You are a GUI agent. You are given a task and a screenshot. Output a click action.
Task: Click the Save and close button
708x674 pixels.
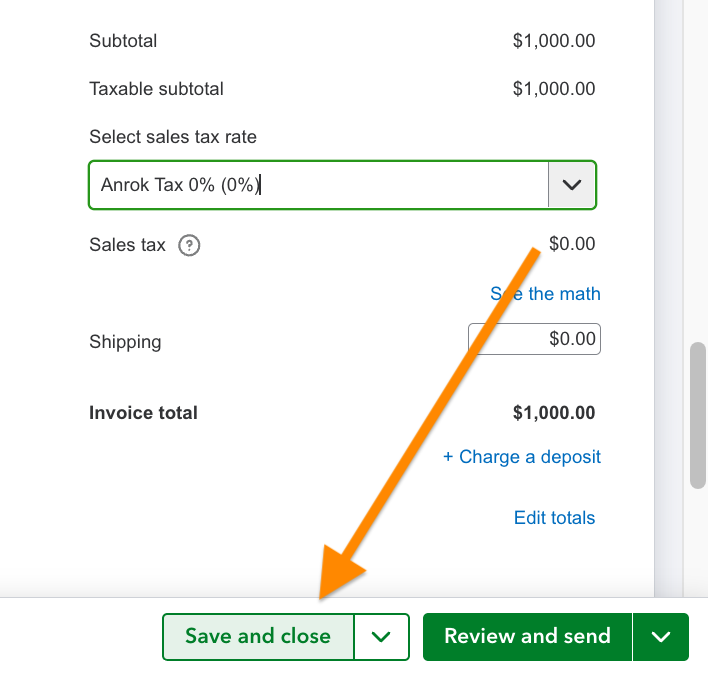tap(258, 637)
